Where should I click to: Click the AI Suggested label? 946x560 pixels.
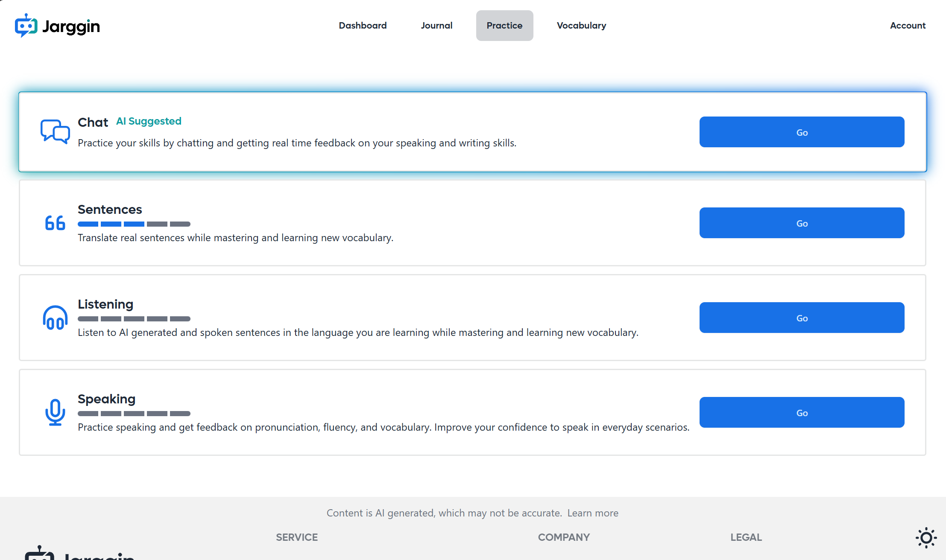[149, 121]
